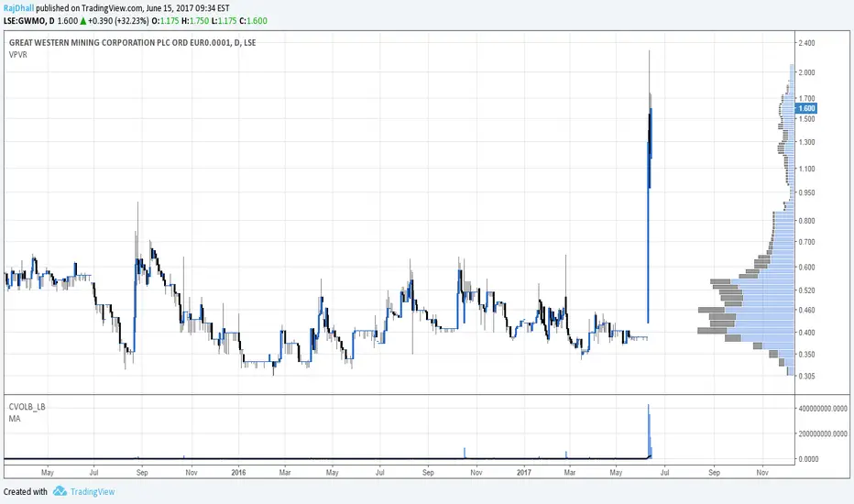Click the 0.800 price axis label
Screen dimensions: 854x504
[x=806, y=221]
